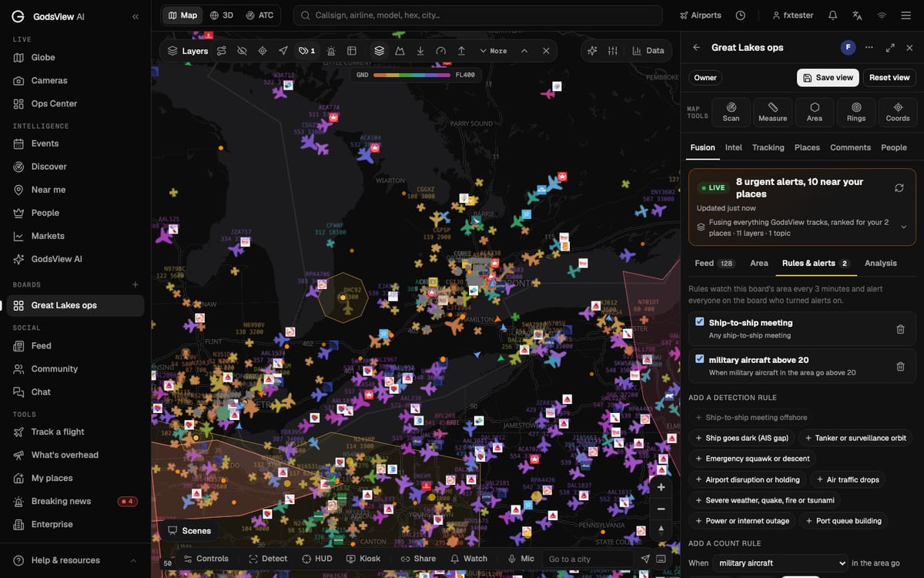Image resolution: width=924 pixels, height=578 pixels.
Task: Open the Layers panel
Action: click(188, 51)
